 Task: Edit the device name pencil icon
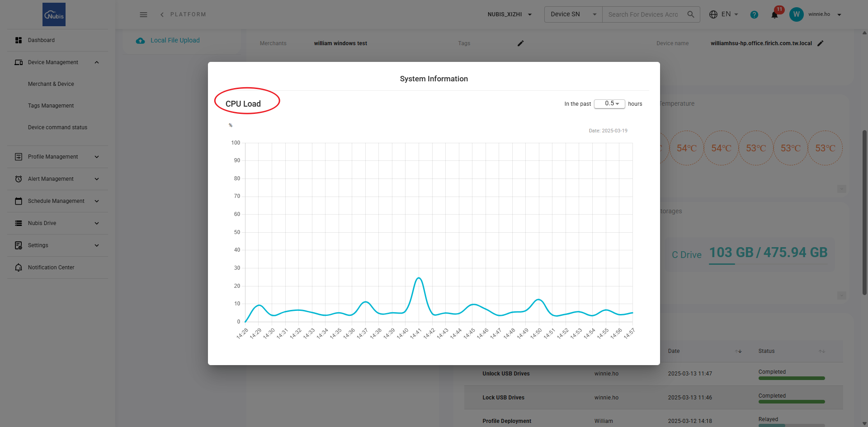pos(821,43)
